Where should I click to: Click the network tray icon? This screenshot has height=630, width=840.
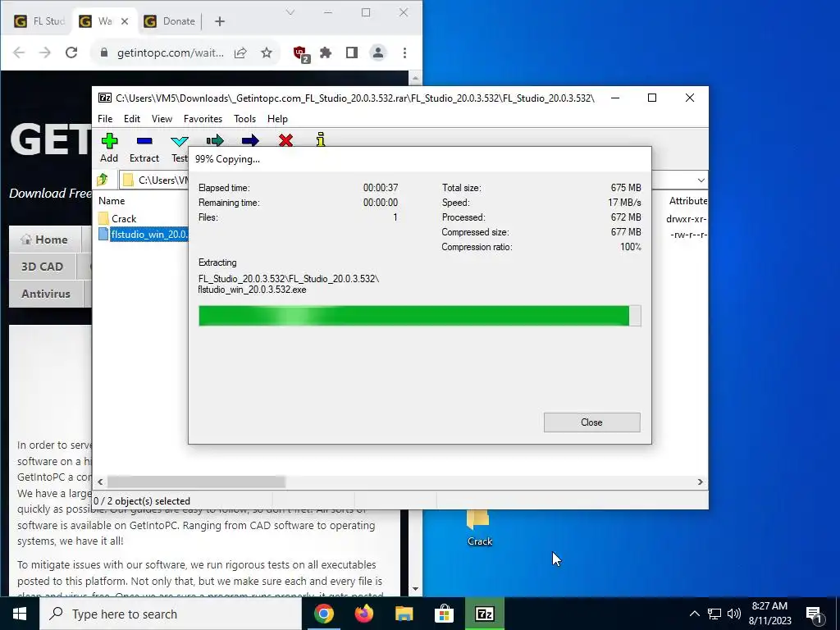click(x=714, y=614)
